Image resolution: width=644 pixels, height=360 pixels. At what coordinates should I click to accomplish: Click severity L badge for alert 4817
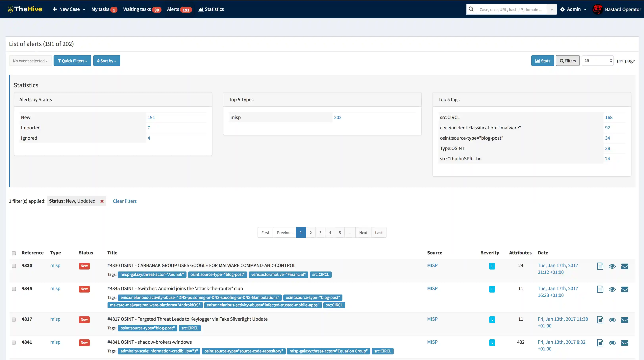tap(492, 320)
